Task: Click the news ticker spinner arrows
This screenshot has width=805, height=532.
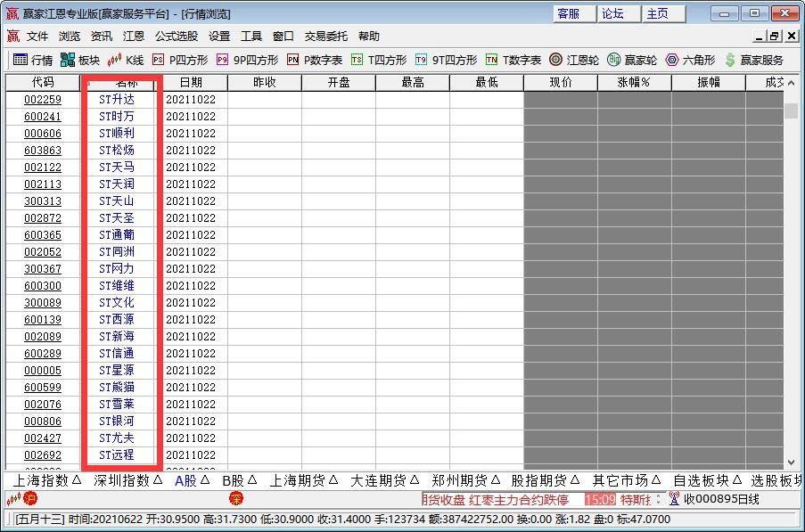Action: 658,499
